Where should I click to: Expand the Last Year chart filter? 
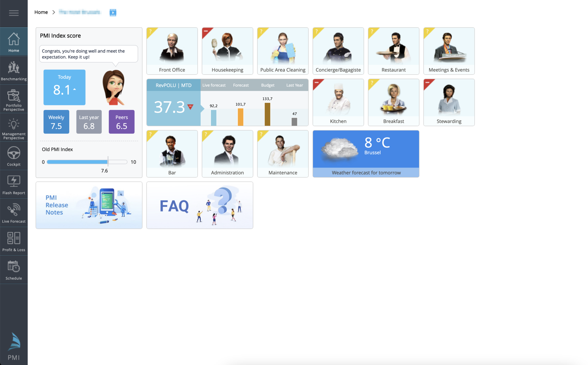click(294, 85)
